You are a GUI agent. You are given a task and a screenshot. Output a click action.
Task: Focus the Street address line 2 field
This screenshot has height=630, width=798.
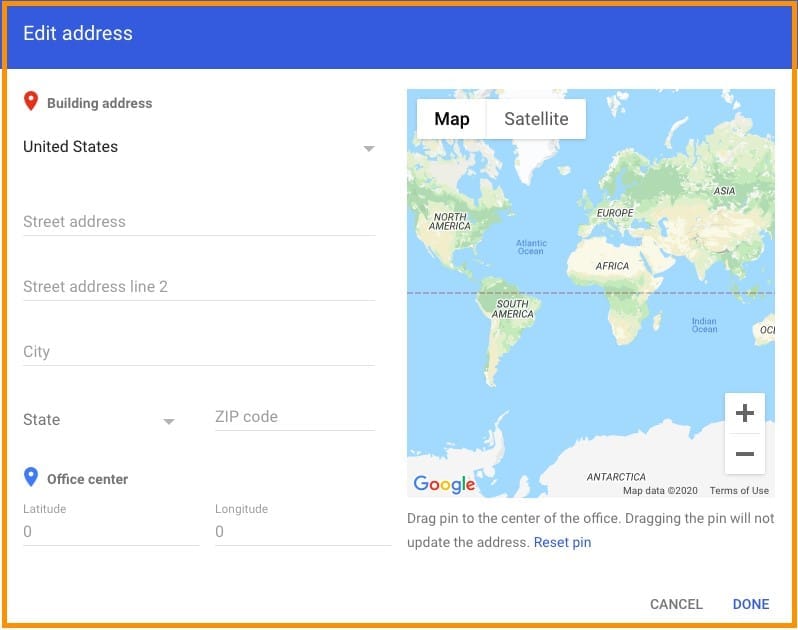[x=198, y=287]
